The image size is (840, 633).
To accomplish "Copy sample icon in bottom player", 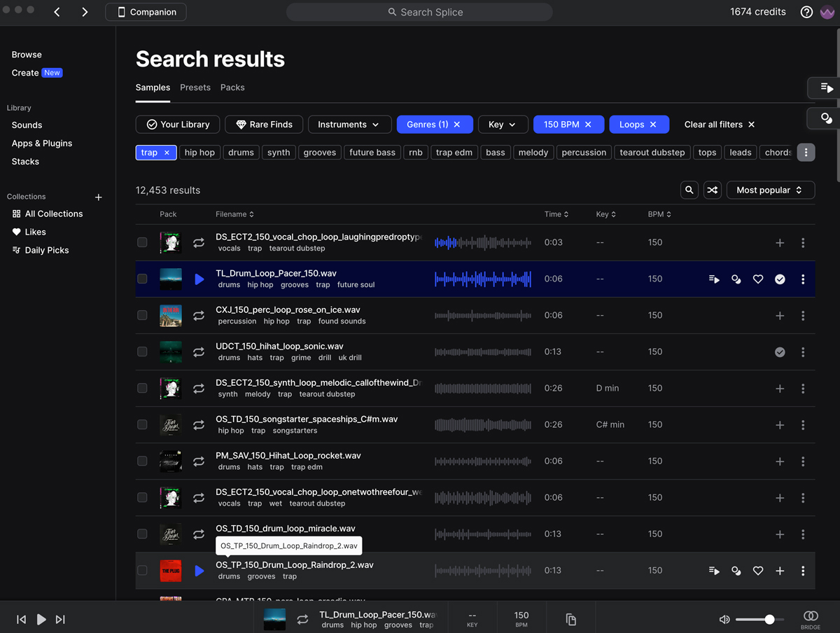I will pos(571,619).
